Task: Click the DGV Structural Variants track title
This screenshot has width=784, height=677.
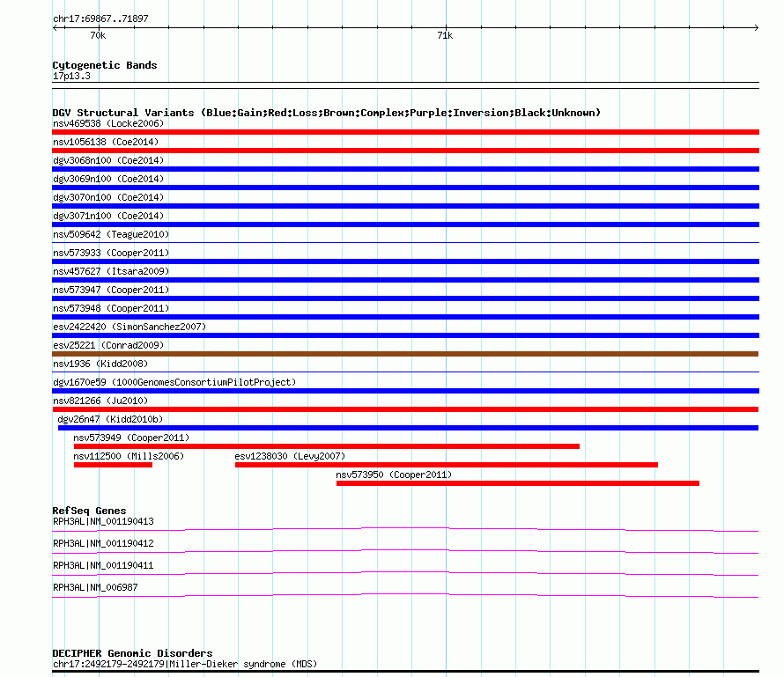Action: (327, 113)
